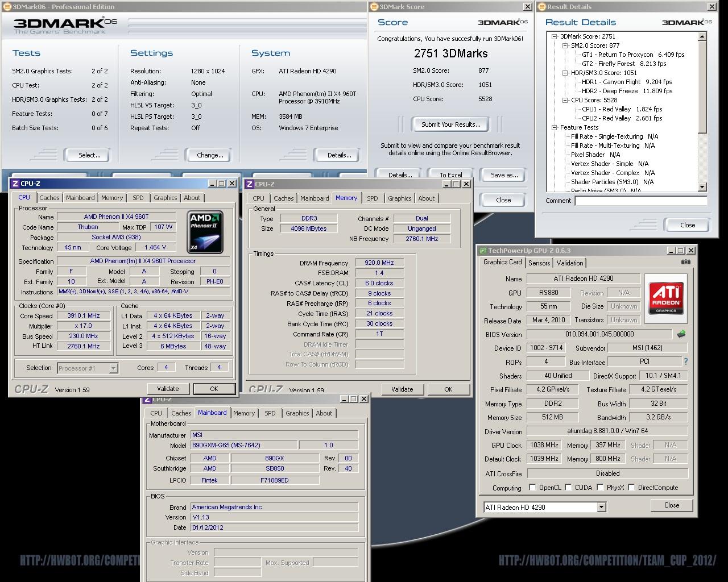Open the ATI Radeon HD 4290 GPU dropdown
The height and width of the screenshot is (582, 728).
click(602, 507)
